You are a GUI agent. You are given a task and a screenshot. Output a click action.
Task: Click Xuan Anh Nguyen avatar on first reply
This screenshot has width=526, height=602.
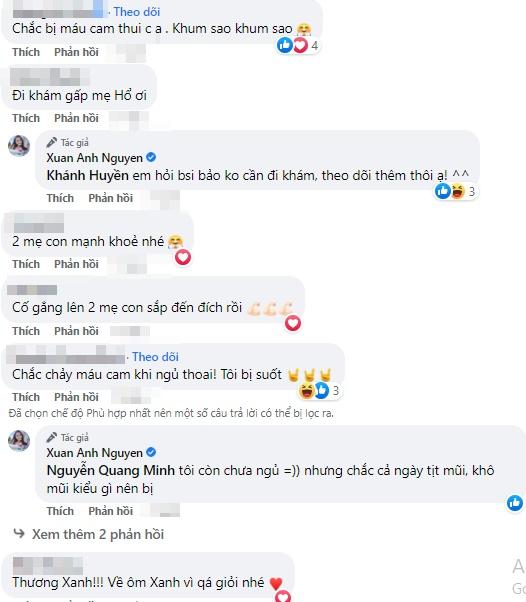[x=19, y=146]
